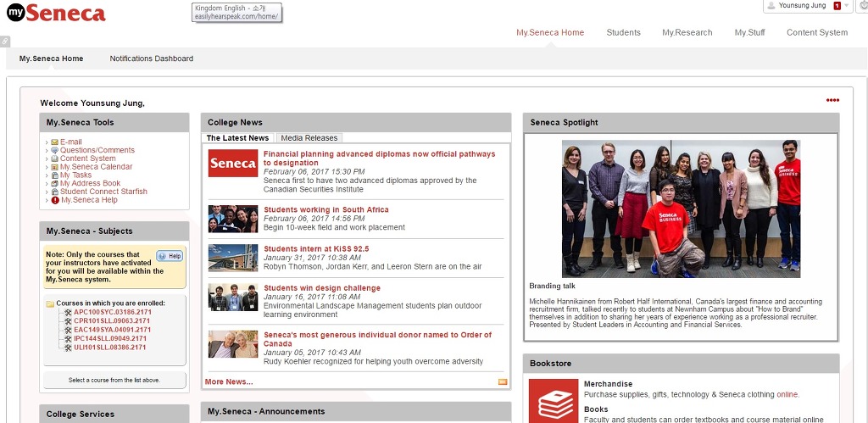Image resolution: width=868 pixels, height=423 pixels.
Task: Click the South Africa students thumbnail
Action: (233, 220)
